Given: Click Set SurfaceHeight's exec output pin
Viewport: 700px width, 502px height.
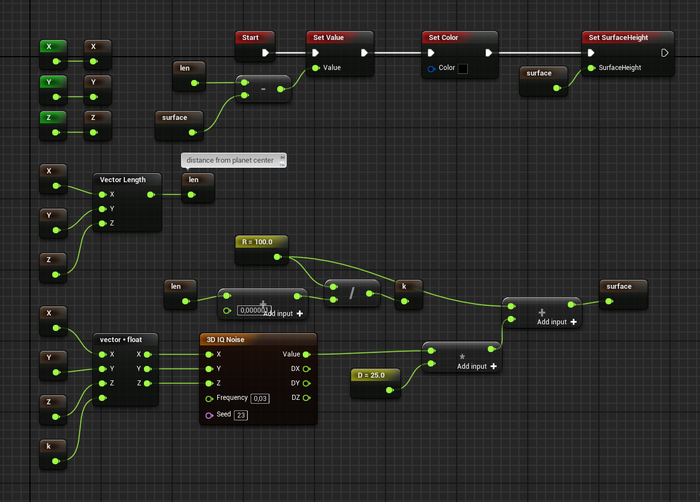Looking at the screenshot, I should click(664, 53).
